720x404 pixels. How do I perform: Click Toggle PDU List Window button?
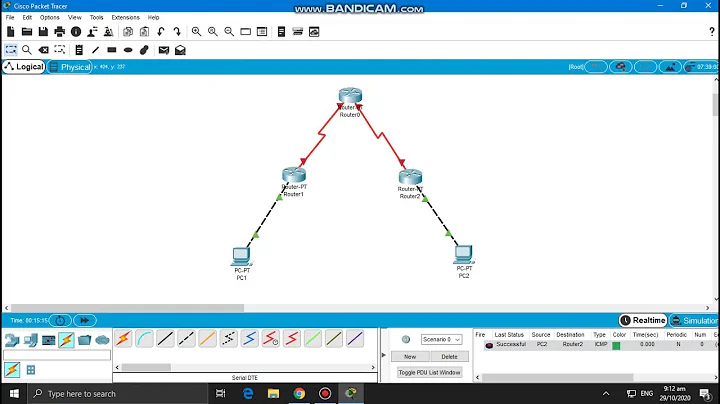(x=429, y=372)
